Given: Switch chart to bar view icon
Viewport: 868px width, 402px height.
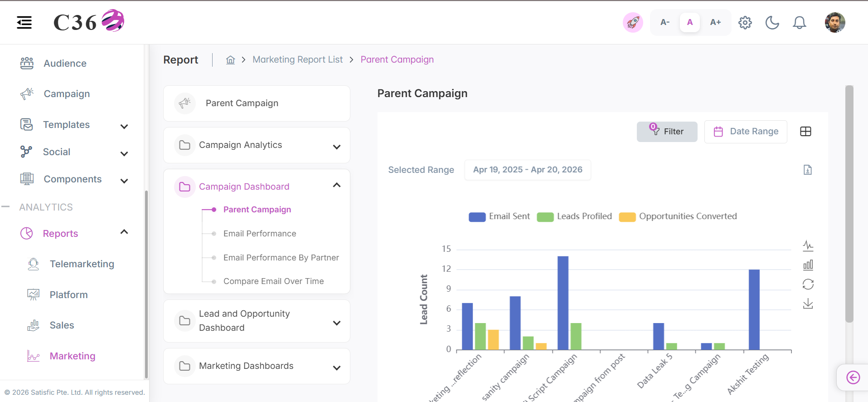Looking at the screenshot, I should click(808, 265).
